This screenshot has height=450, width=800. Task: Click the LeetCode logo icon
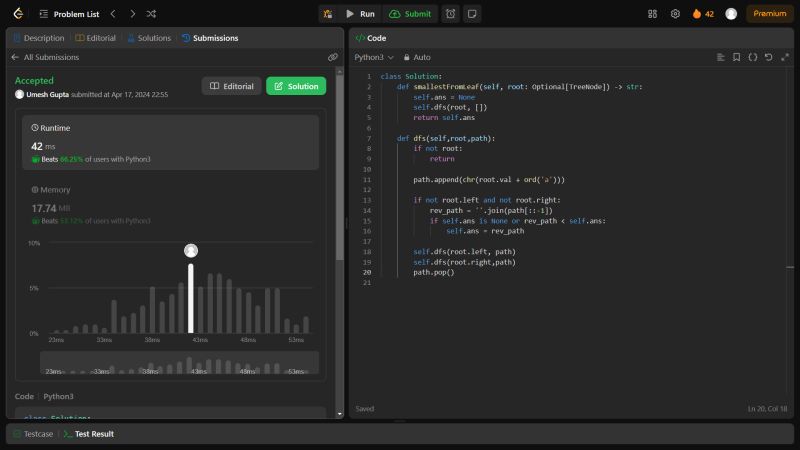pos(18,14)
